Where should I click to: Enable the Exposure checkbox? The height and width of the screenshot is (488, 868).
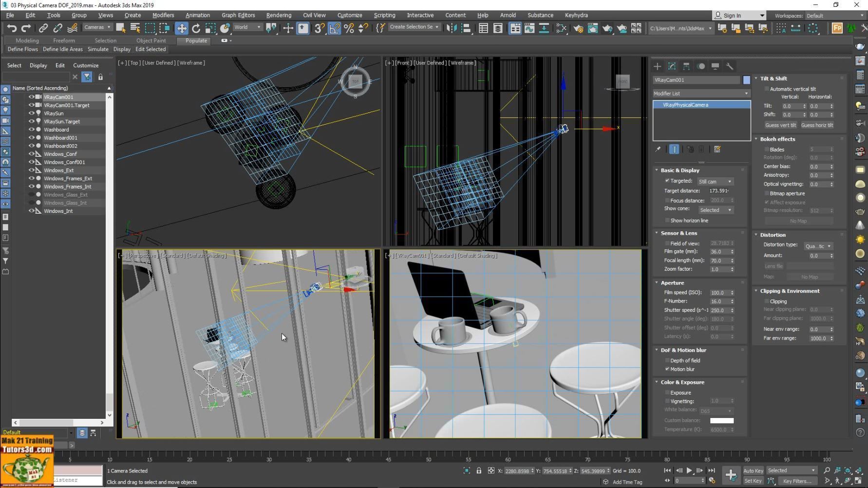tap(667, 393)
